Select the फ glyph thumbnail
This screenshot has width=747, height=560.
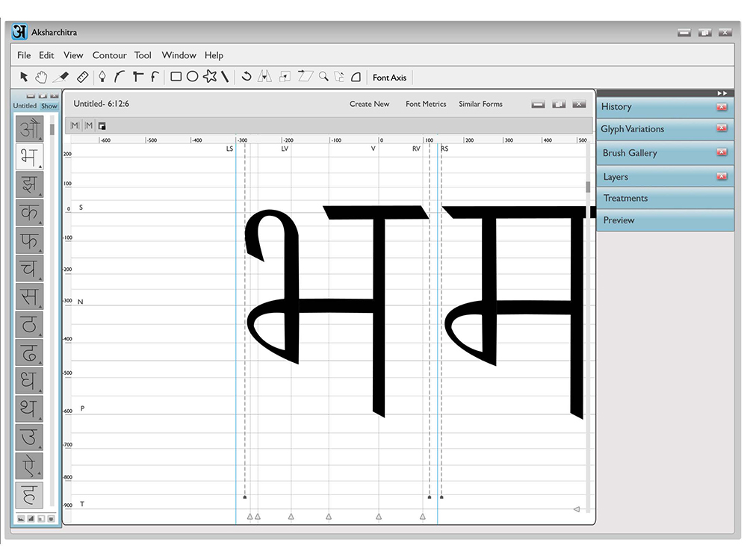pos(30,240)
